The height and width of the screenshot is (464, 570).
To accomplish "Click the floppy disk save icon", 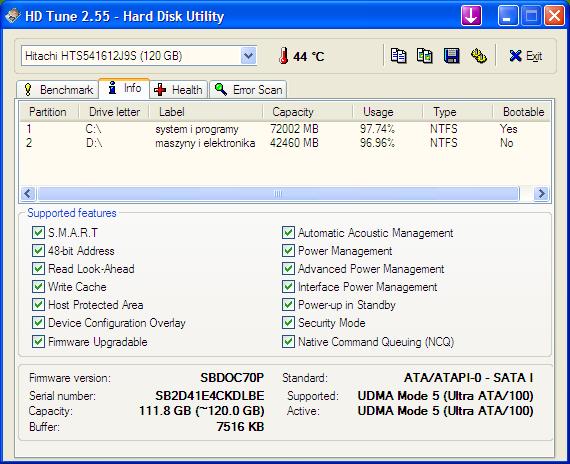I will point(451,56).
